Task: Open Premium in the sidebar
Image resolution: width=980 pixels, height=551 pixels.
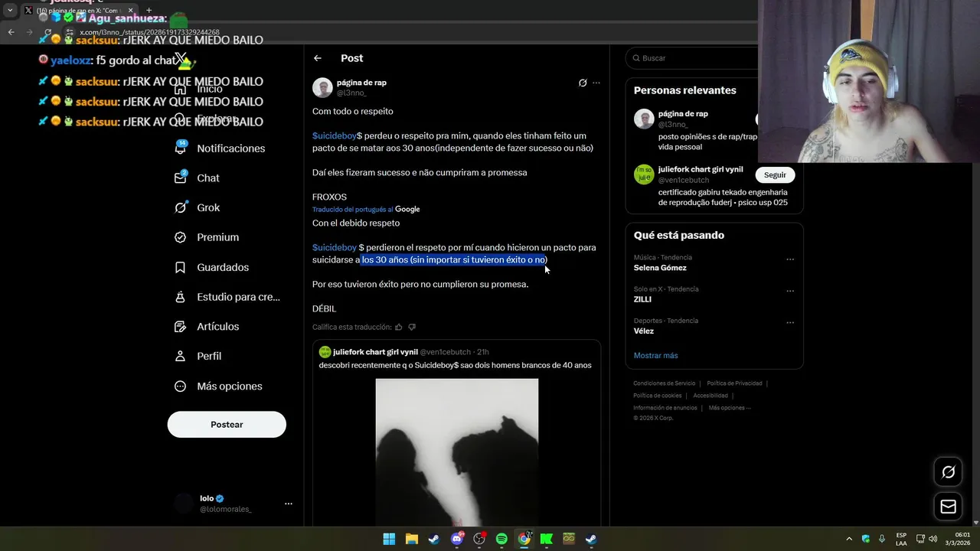Action: coord(207,237)
